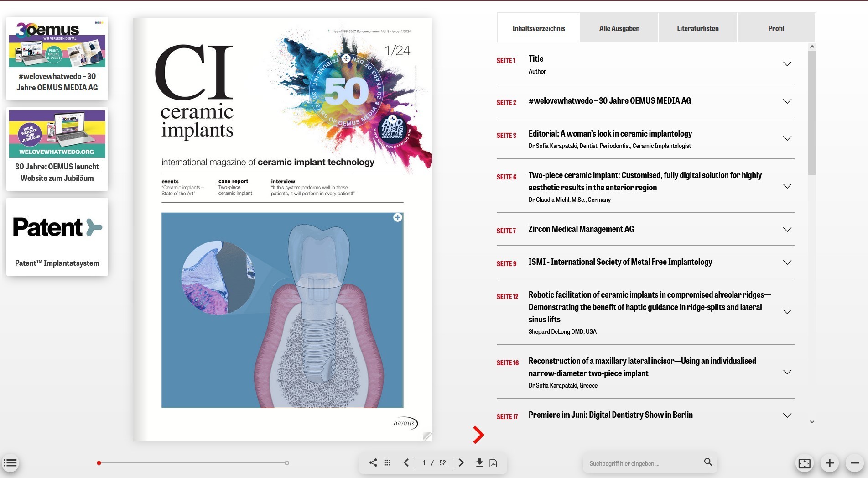Click the search magnifier icon
This screenshot has width=868, height=478.
[708, 462]
